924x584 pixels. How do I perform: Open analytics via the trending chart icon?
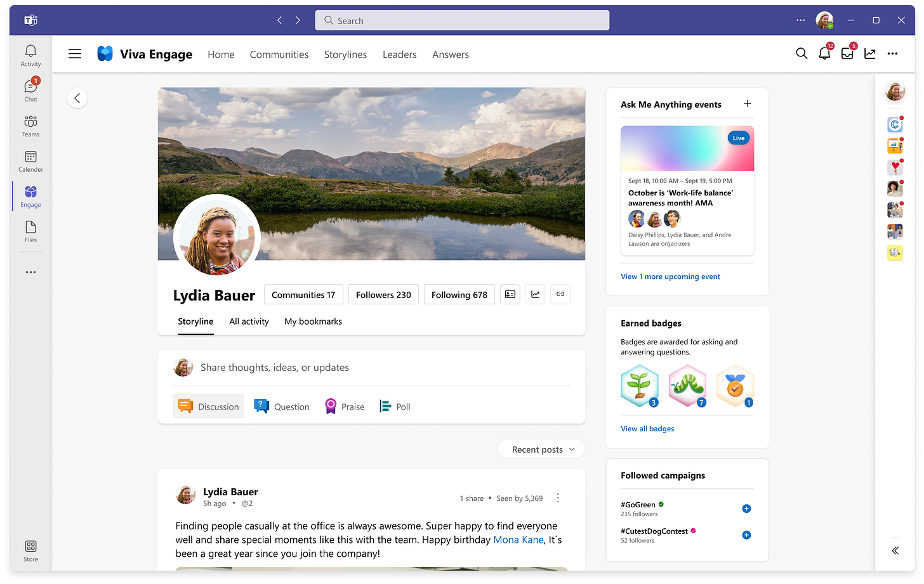(869, 54)
